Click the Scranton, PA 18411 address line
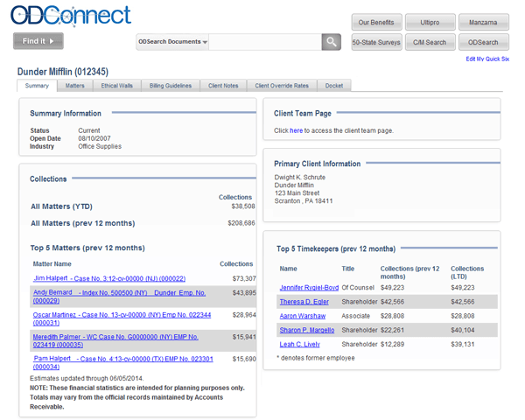Screen dimensions: 525x420 click(x=304, y=201)
